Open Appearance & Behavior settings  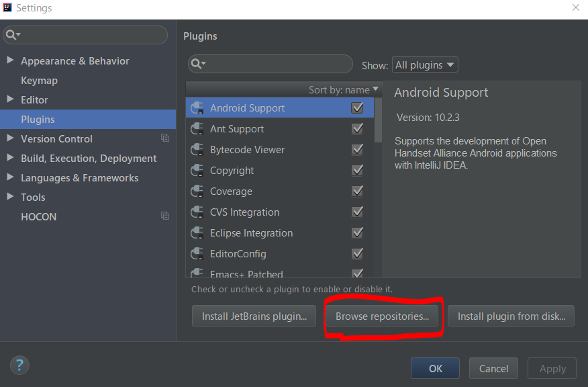click(x=88, y=61)
